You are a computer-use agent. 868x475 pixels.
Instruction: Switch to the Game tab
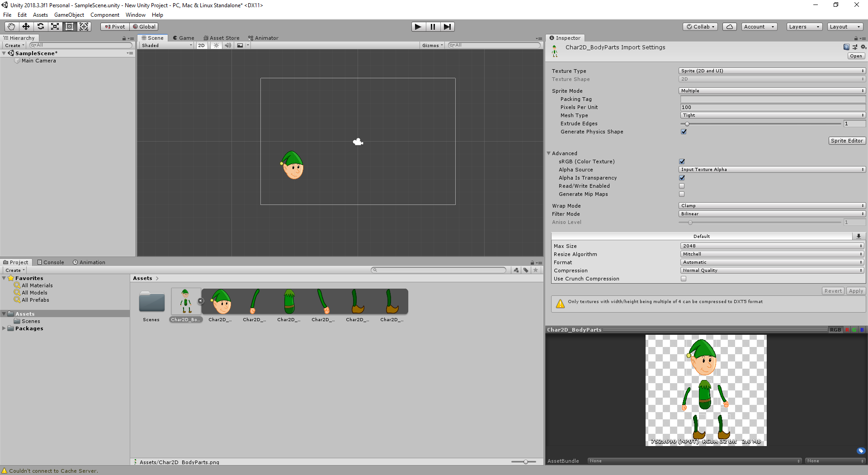point(183,38)
